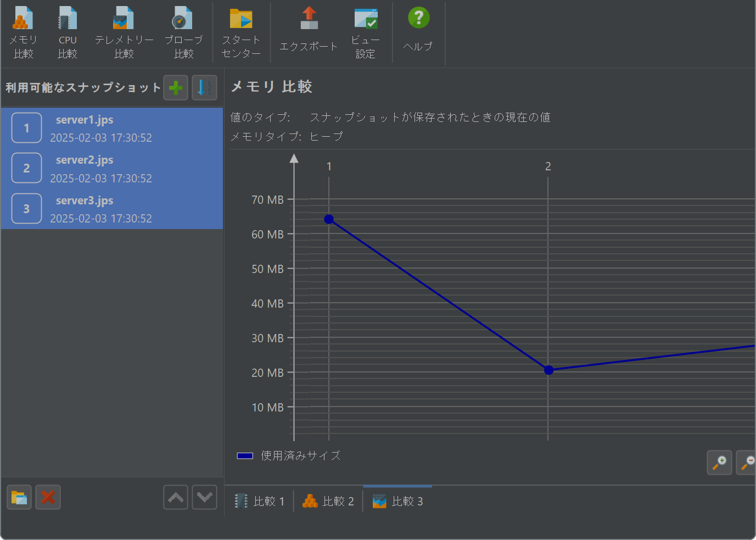
Task: Click the 利用可能なスナップショット heading
Action: pos(83,88)
